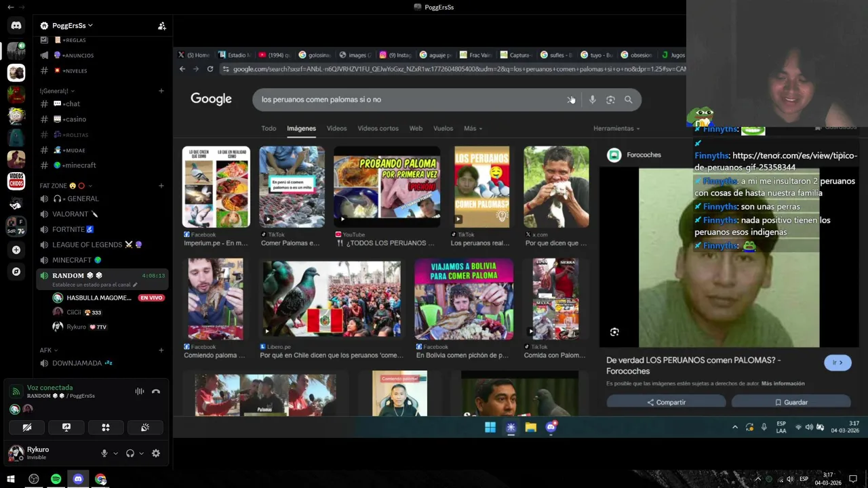The height and width of the screenshot is (488, 868).
Task: Open Discover servers compass icon
Action: (x=16, y=272)
